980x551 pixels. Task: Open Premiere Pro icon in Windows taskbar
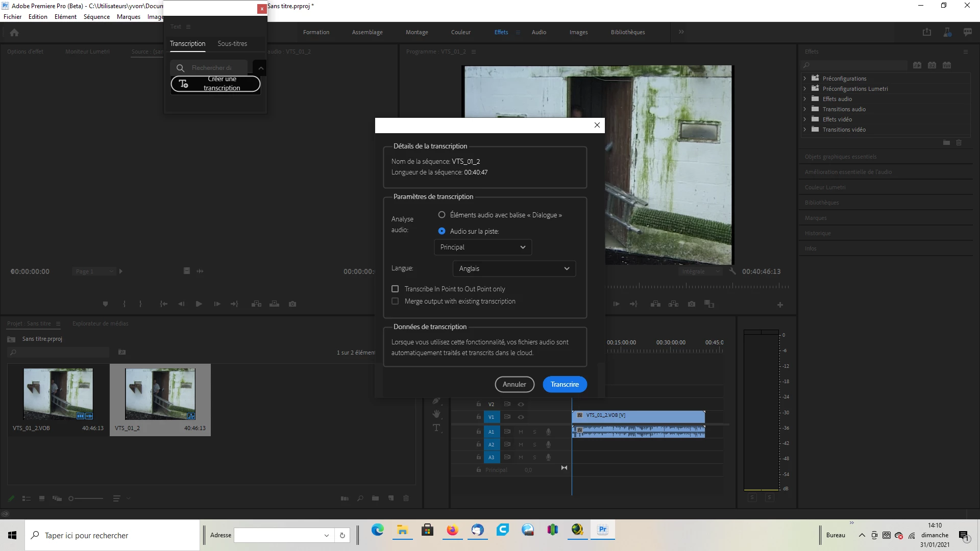pyautogui.click(x=603, y=530)
